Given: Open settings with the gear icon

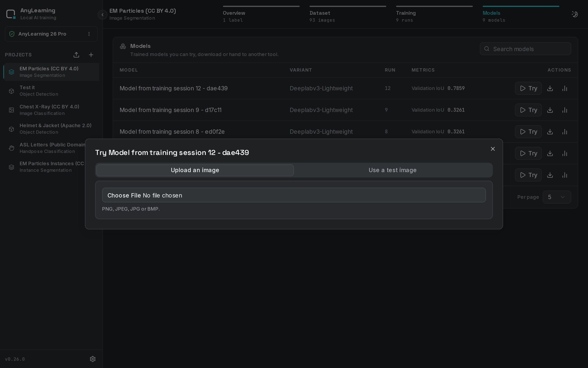Looking at the screenshot, I should coord(92,359).
